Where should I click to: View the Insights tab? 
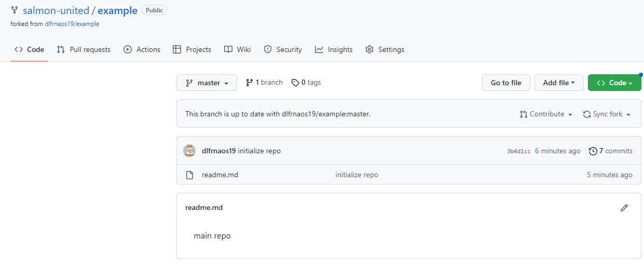[334, 49]
